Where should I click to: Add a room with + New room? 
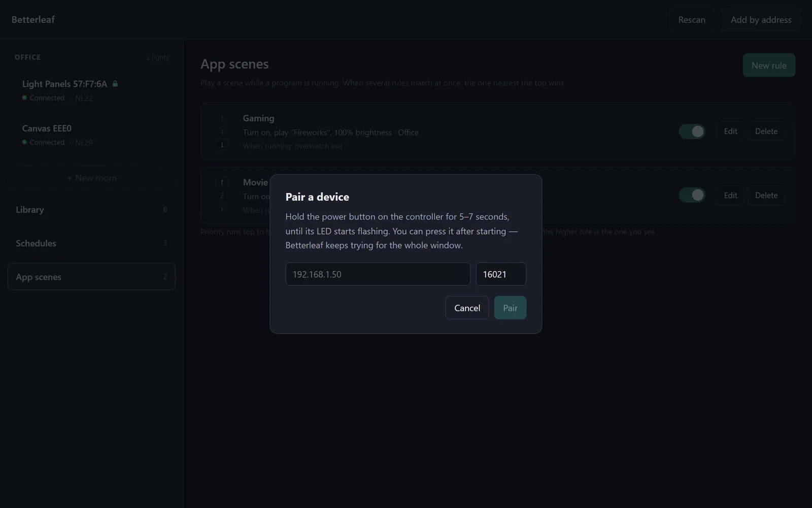[91, 178]
